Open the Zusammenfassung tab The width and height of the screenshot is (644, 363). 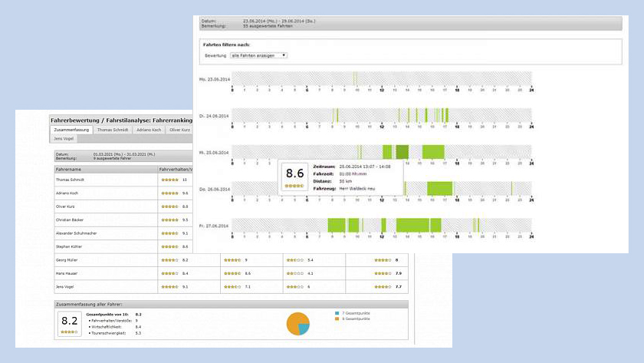coord(71,130)
